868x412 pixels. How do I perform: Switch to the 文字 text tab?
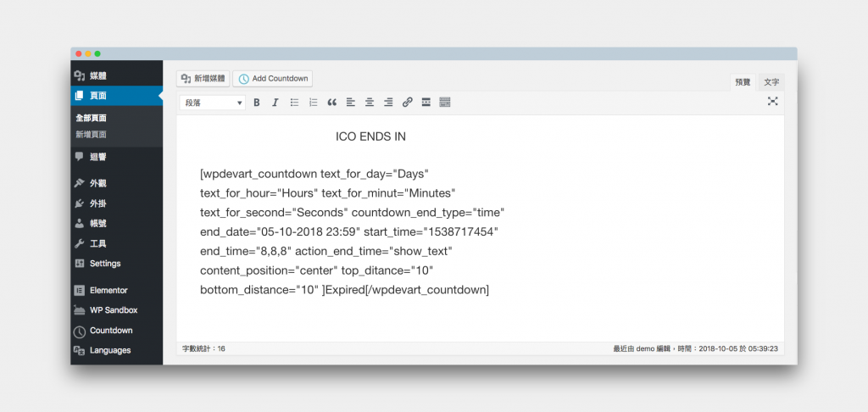771,82
